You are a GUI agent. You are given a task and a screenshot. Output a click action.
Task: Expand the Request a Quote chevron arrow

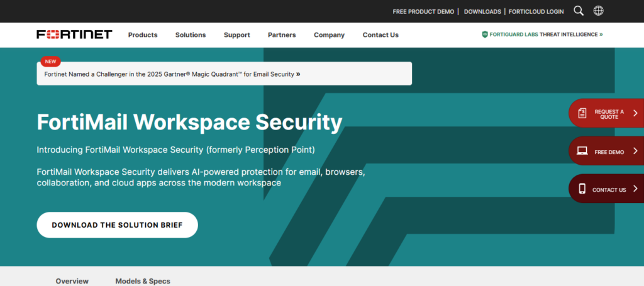coord(635,113)
